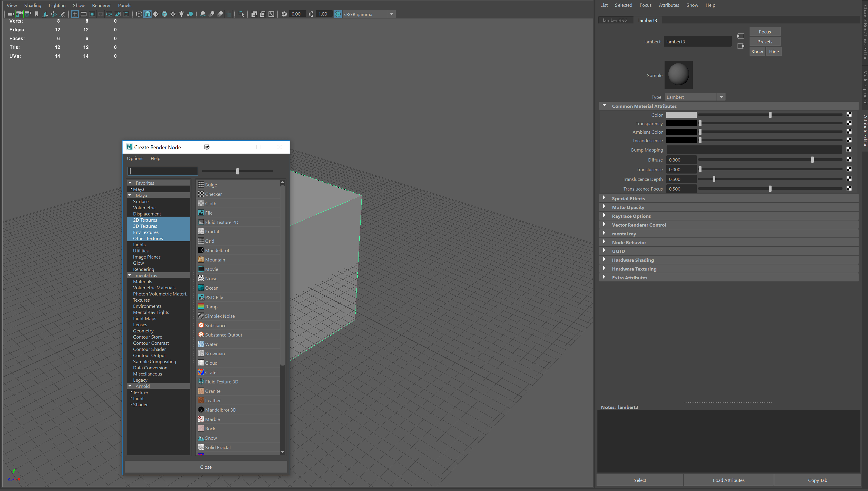Toggle the Textured display checker icon
The width and height of the screenshot is (868, 491).
pyautogui.click(x=173, y=14)
